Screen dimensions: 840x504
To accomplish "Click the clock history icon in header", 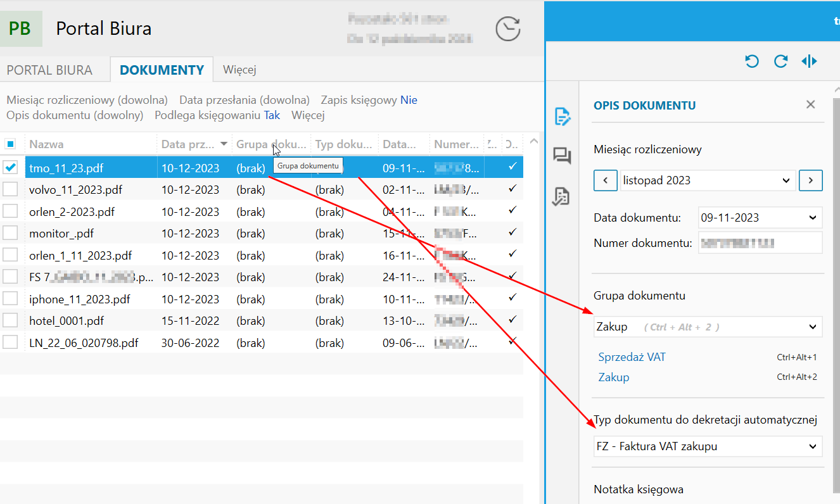I will point(507,29).
